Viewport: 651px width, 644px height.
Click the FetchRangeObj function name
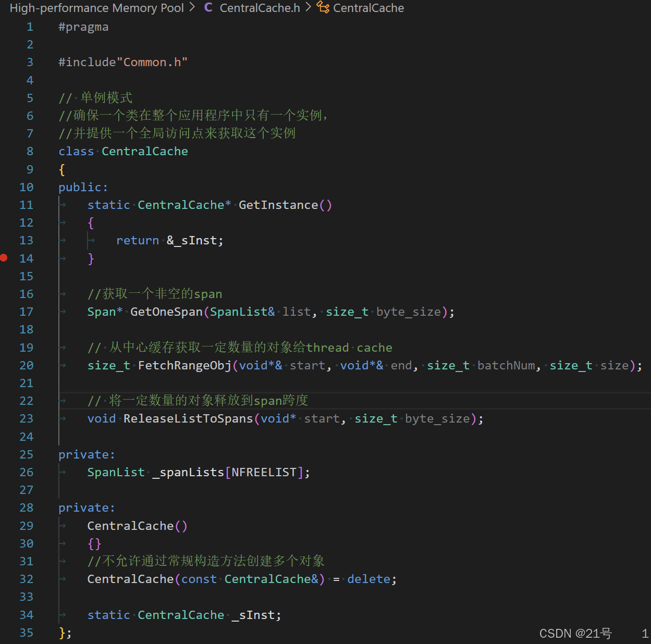pos(185,365)
